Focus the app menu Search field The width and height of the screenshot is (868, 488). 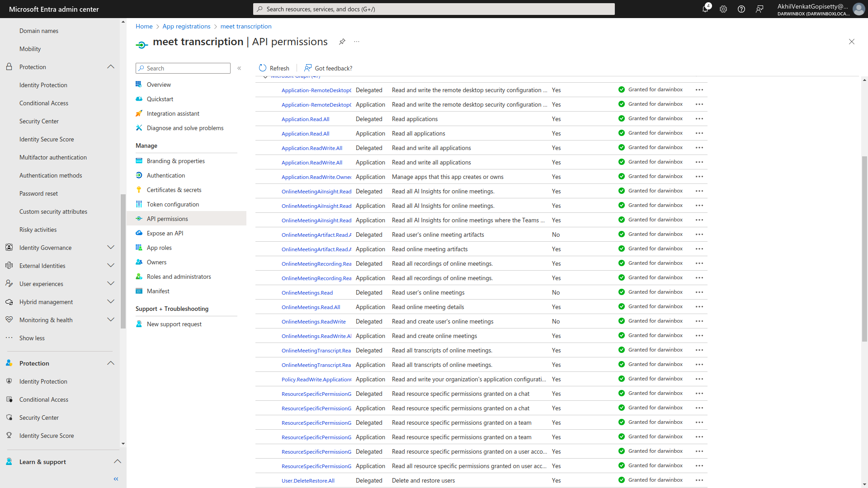(183, 68)
